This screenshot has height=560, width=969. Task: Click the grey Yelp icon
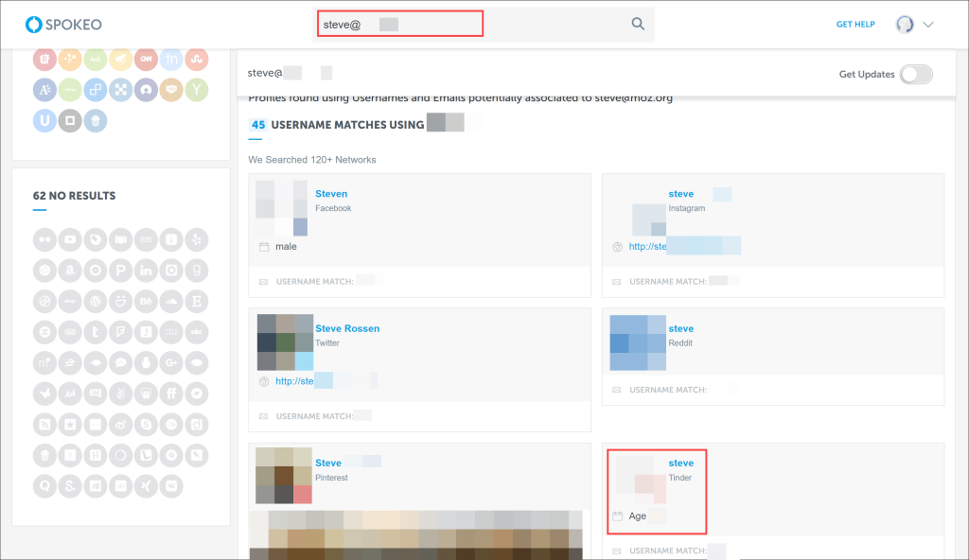[197, 239]
